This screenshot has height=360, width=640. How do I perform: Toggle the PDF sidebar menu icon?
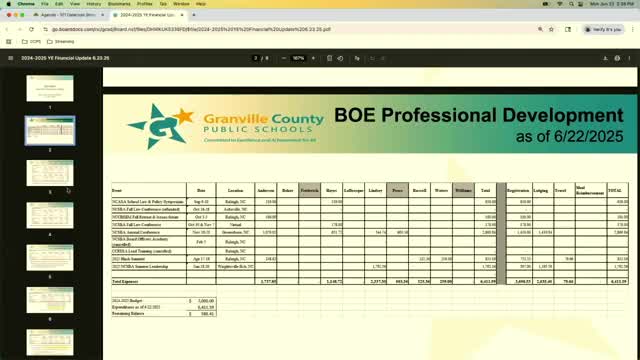click(x=11, y=58)
